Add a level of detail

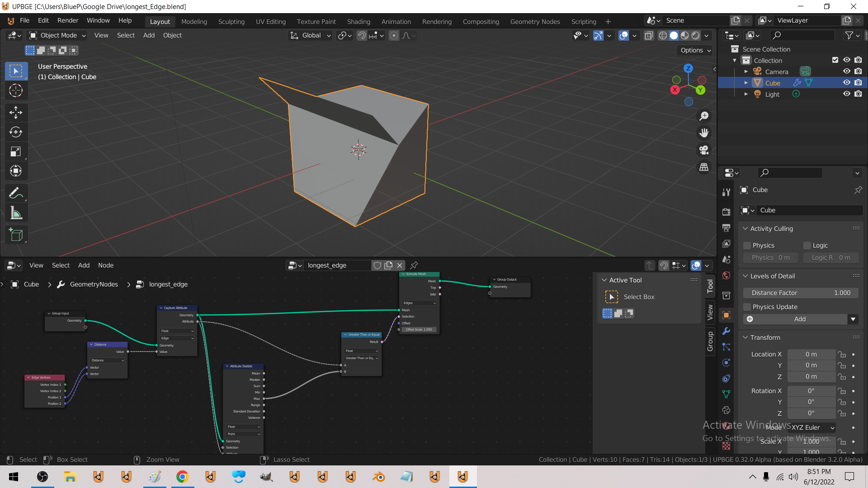pos(795,319)
